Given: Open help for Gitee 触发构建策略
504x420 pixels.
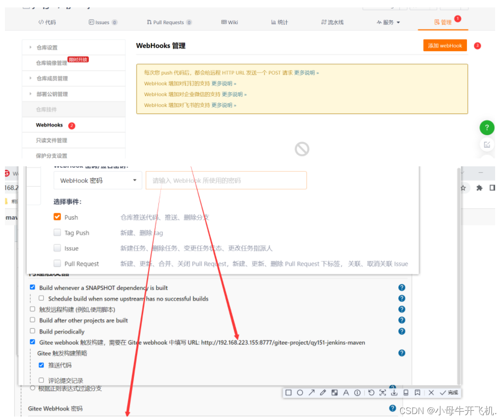Looking at the screenshot, I should point(401,353).
